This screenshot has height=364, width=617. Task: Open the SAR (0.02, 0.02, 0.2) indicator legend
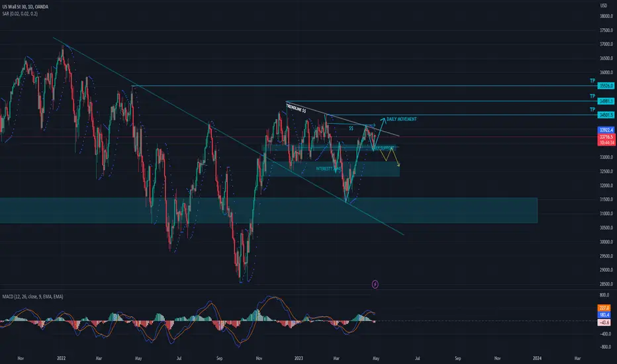pyautogui.click(x=20, y=14)
